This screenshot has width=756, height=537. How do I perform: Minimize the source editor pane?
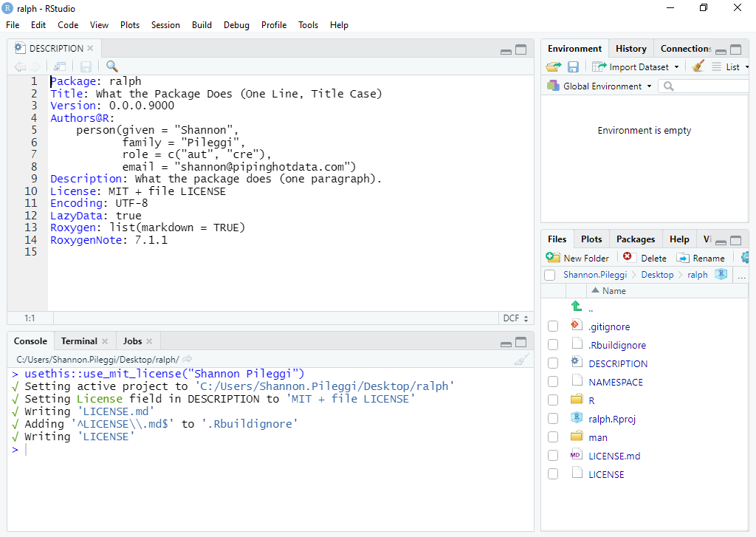506,52
